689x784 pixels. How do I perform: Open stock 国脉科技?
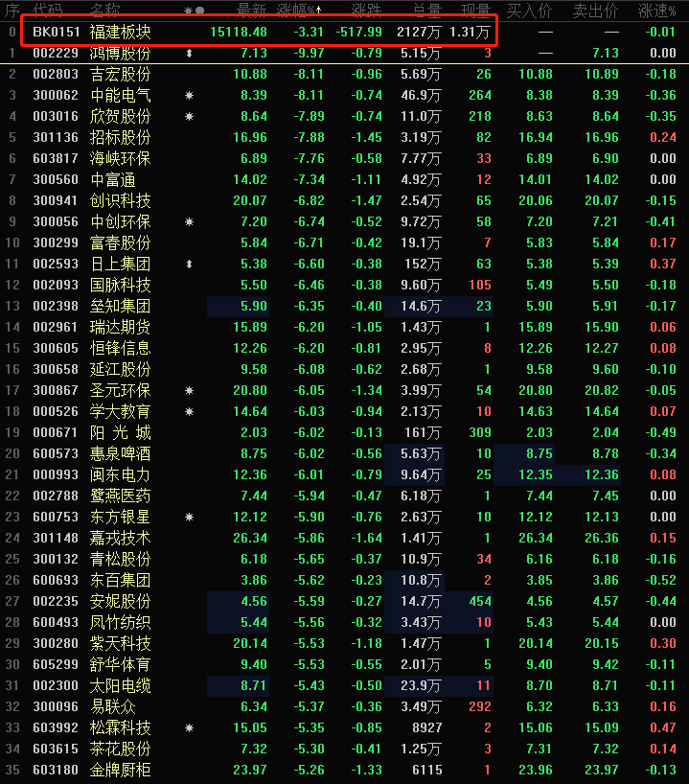(x=120, y=285)
